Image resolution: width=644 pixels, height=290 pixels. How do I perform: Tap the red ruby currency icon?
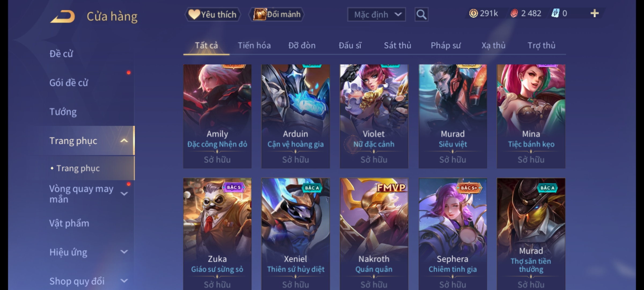514,13
